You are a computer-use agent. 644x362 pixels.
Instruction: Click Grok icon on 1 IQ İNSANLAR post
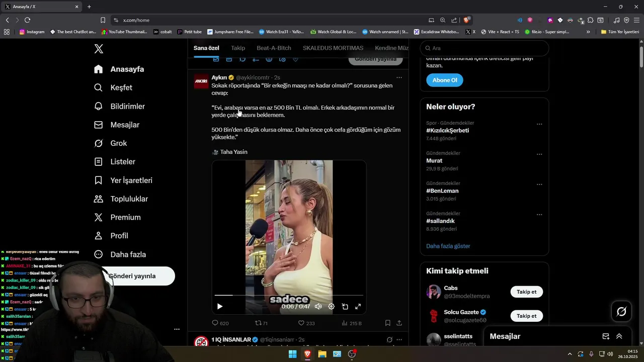pyautogui.click(x=389, y=339)
